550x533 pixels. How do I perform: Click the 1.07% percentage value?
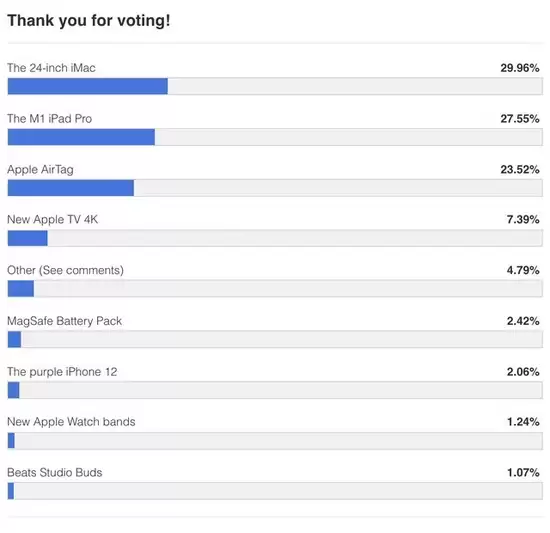pyautogui.click(x=523, y=472)
